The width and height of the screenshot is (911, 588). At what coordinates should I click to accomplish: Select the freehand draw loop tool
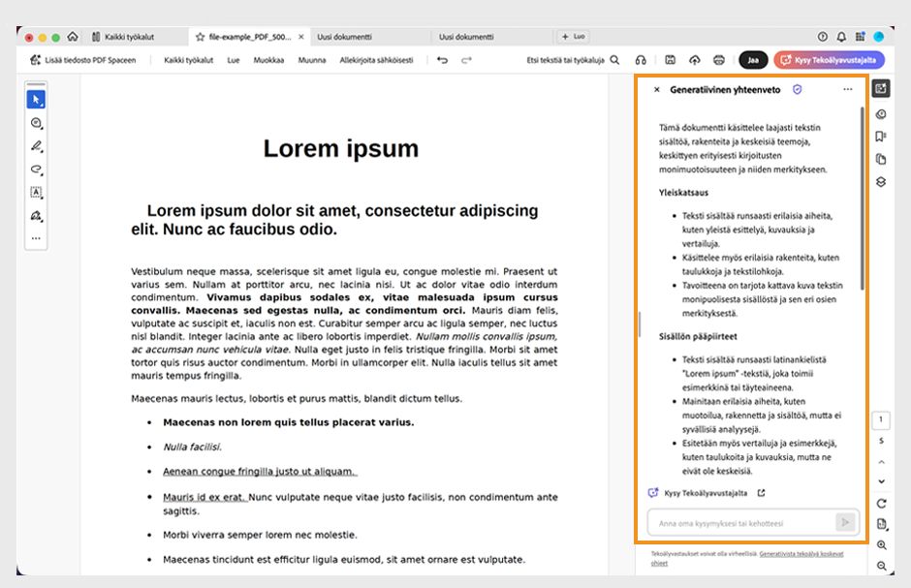pyautogui.click(x=36, y=170)
